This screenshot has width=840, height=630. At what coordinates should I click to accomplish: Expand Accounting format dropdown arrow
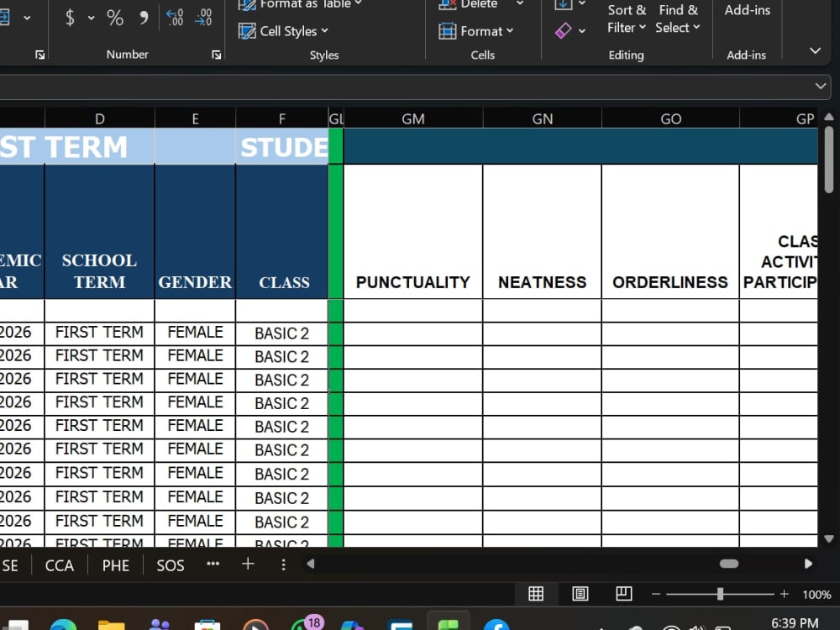click(x=91, y=18)
